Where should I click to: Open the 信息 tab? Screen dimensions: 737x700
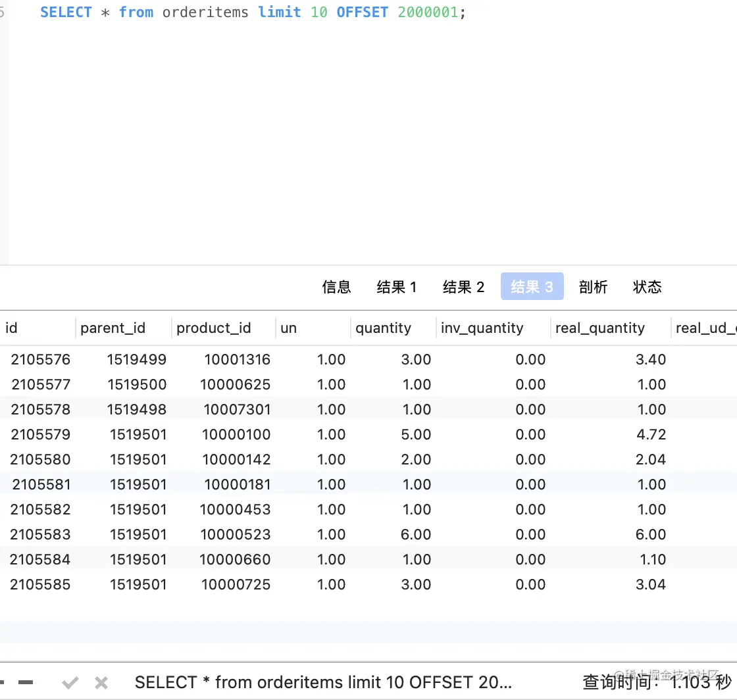336,287
